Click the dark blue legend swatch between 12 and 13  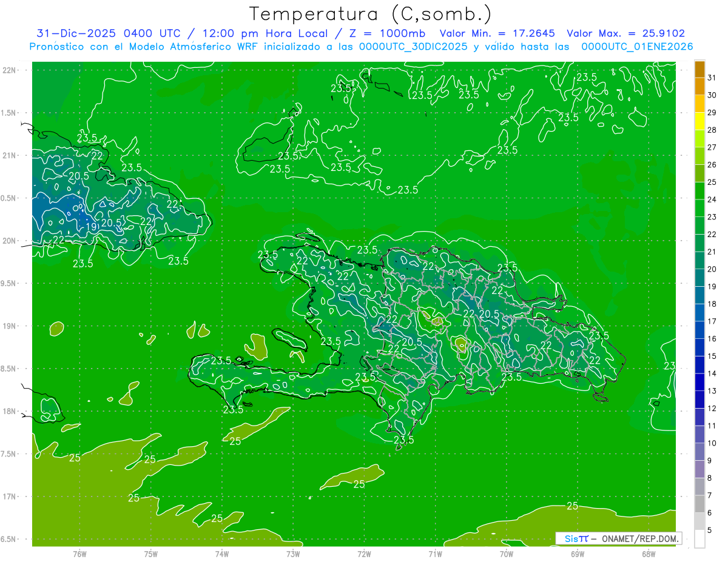[x=699, y=400]
